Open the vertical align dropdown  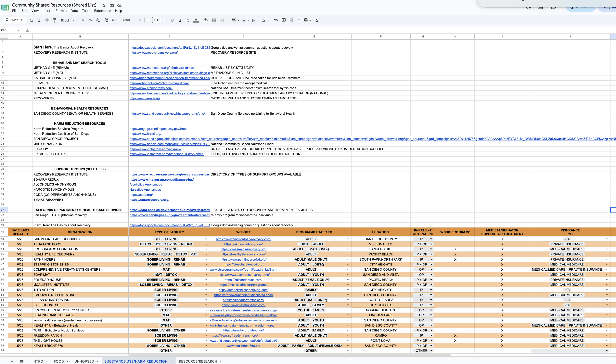point(245,20)
